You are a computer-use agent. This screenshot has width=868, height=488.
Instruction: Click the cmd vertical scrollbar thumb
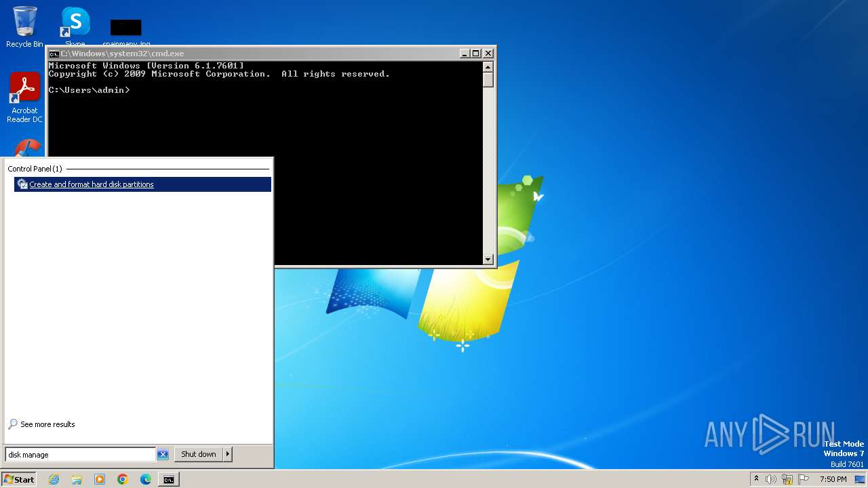(488, 79)
